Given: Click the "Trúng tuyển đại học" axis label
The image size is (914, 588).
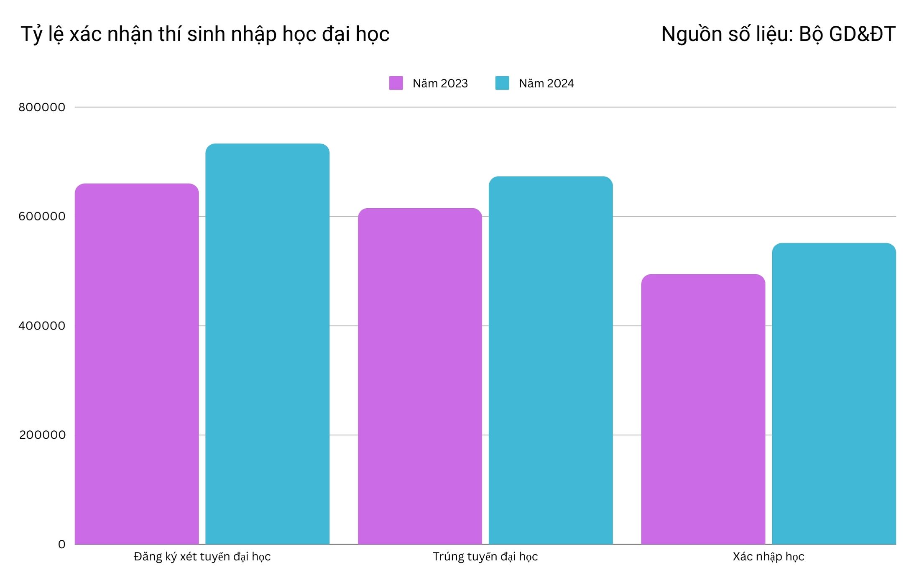Looking at the screenshot, I should click(485, 557).
